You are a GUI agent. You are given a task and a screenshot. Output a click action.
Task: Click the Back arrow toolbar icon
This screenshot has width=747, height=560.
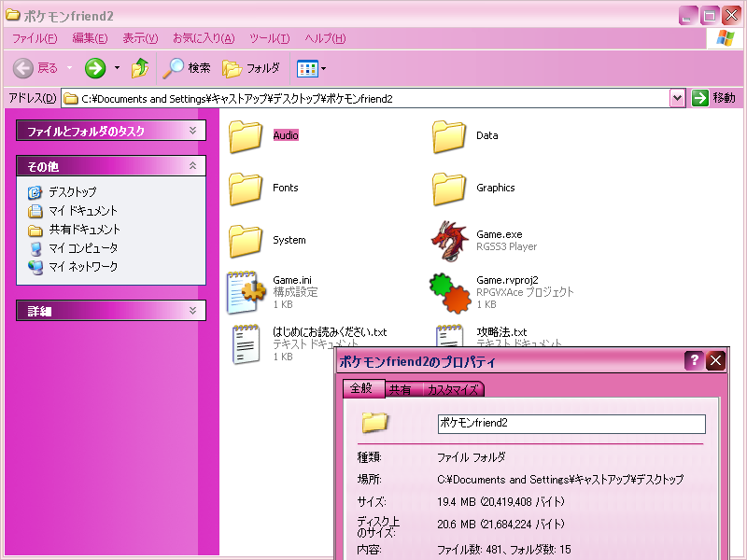coord(22,68)
